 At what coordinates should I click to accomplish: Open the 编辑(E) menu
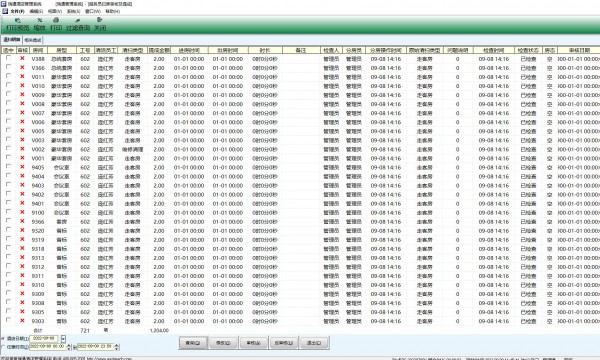[x=36, y=11]
